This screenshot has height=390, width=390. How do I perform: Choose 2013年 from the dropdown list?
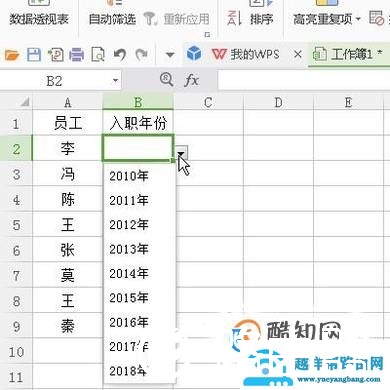click(x=140, y=249)
